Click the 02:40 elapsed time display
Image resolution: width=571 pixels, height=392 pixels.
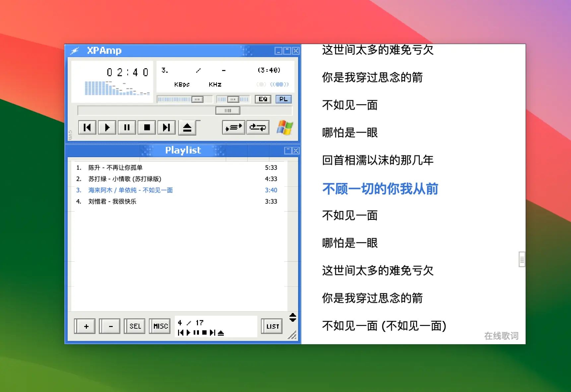point(128,72)
